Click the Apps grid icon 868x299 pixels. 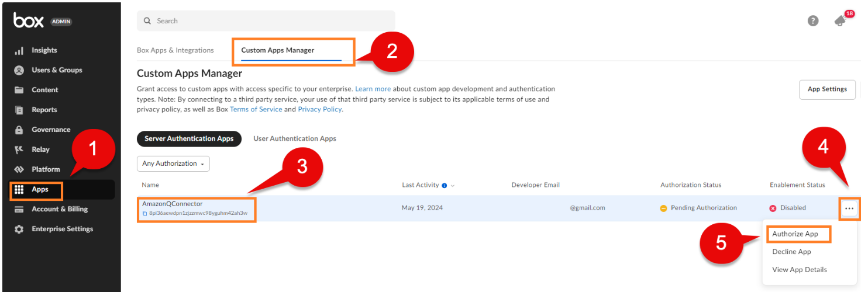click(x=19, y=190)
